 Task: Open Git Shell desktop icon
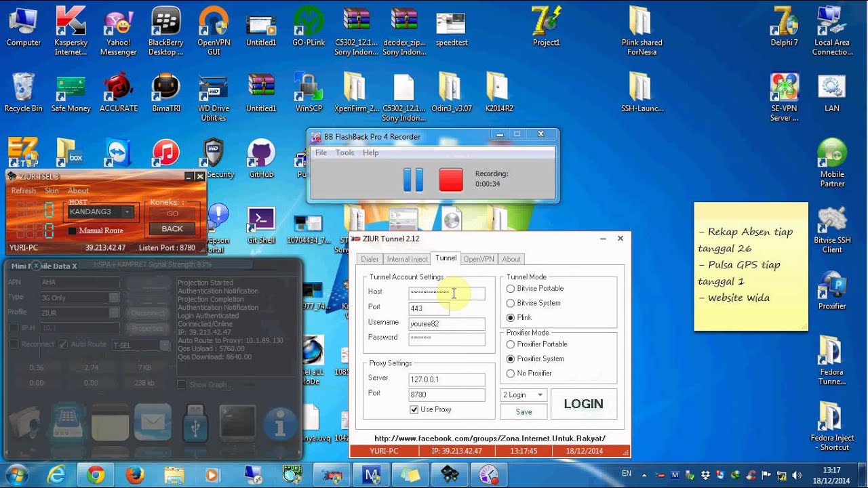261,226
